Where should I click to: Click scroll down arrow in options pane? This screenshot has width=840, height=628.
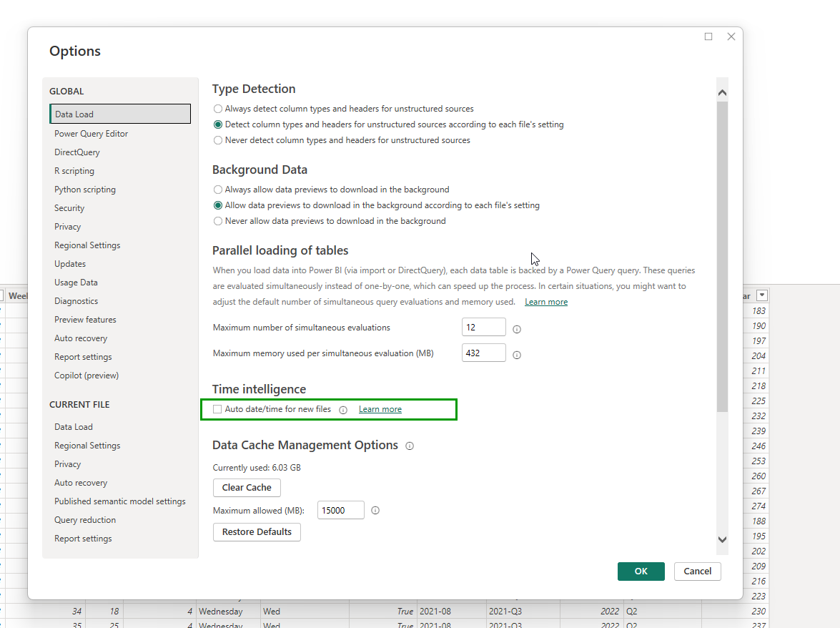coord(722,539)
